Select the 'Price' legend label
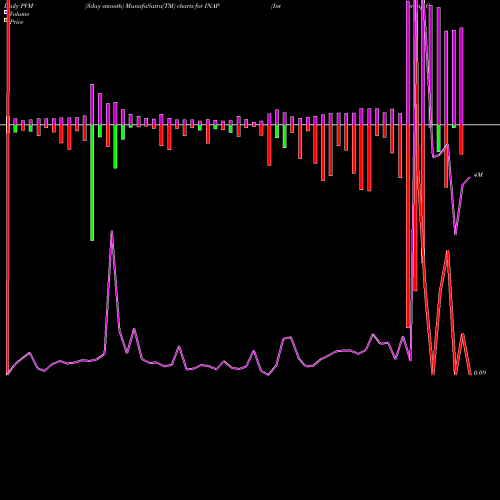This screenshot has width=500, height=500. coord(16,22)
